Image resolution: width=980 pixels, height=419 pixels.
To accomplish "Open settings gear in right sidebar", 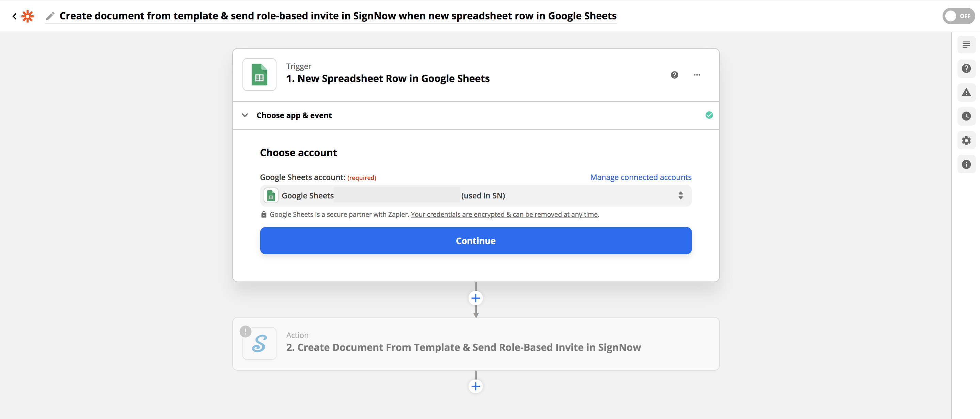I will (966, 141).
